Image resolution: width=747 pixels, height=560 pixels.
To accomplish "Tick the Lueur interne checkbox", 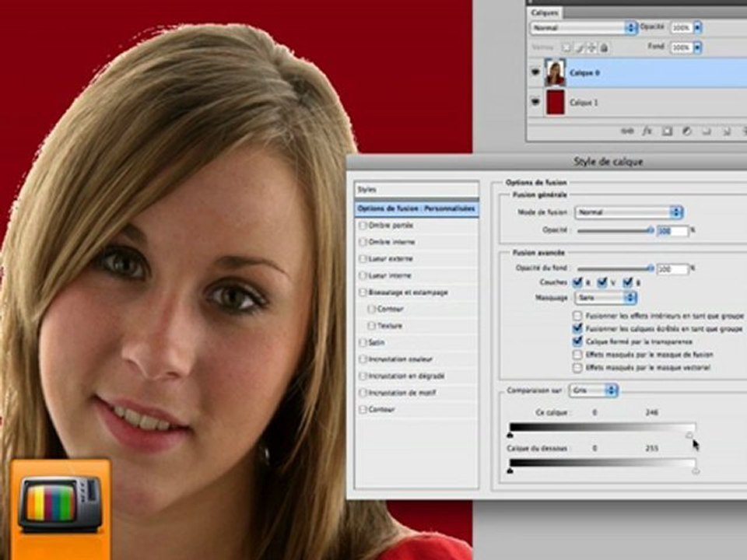I will [363, 275].
